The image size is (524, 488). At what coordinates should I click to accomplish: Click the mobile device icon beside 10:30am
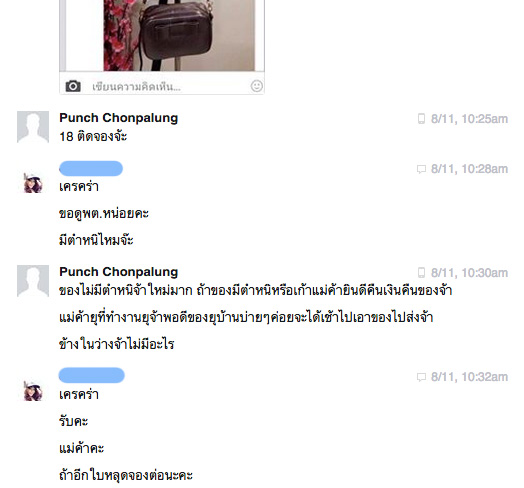pos(421,273)
